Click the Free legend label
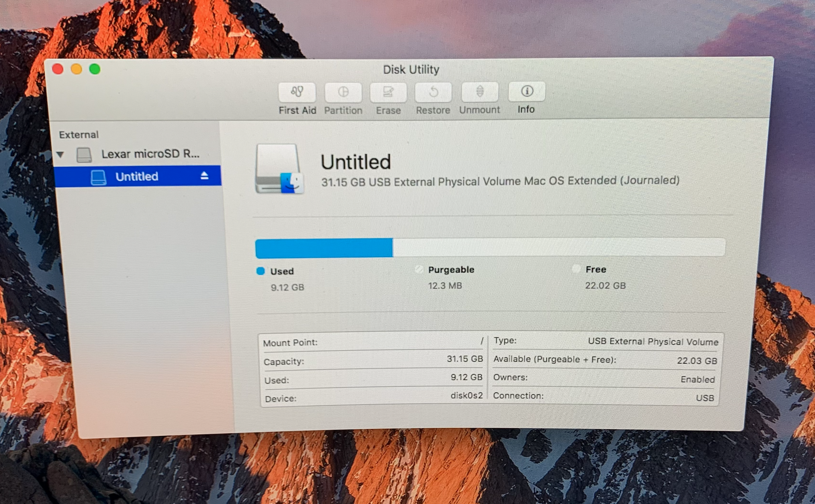The width and height of the screenshot is (815, 504). 596,269
